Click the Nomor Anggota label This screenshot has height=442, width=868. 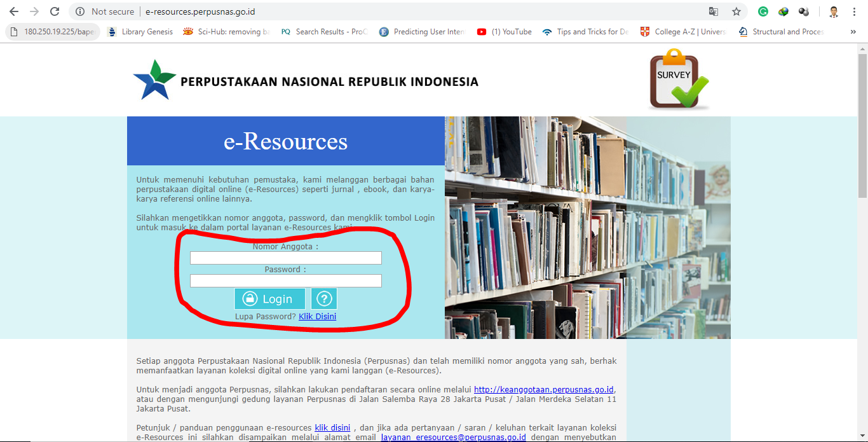285,246
